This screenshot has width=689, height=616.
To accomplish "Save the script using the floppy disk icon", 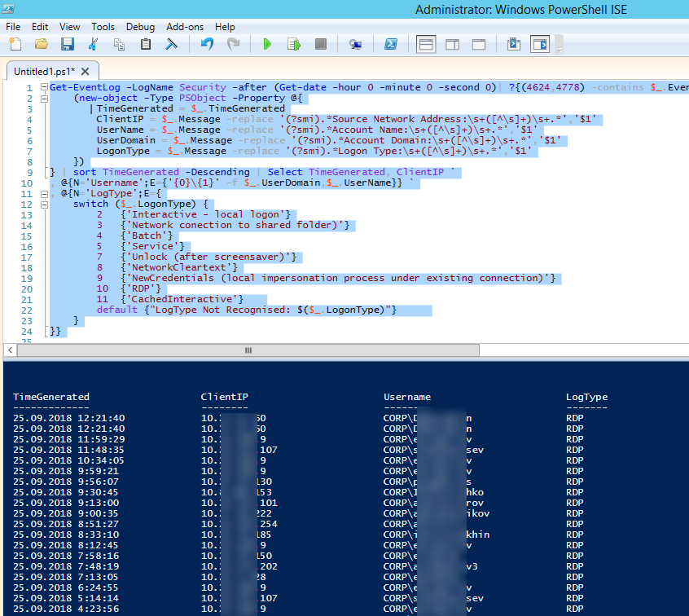I will [67, 44].
